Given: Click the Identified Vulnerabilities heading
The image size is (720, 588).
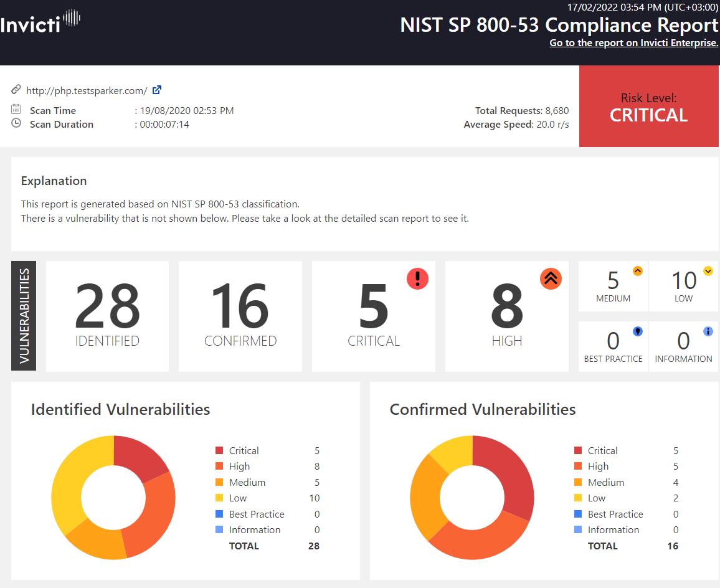Looking at the screenshot, I should coord(120,409).
